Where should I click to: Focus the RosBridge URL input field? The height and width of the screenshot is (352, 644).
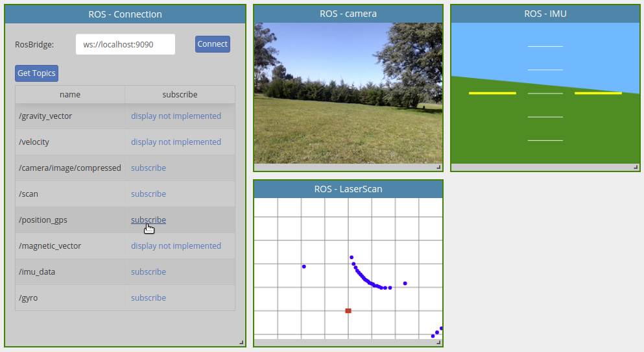pyautogui.click(x=125, y=45)
